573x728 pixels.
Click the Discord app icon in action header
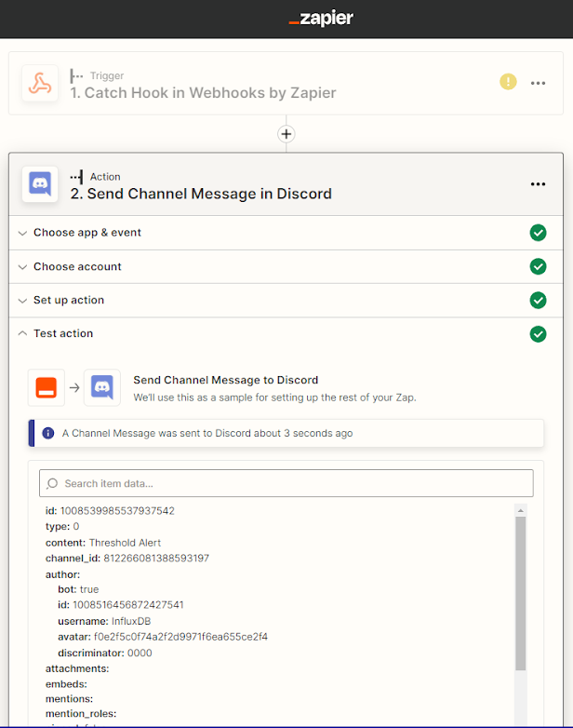point(40,184)
